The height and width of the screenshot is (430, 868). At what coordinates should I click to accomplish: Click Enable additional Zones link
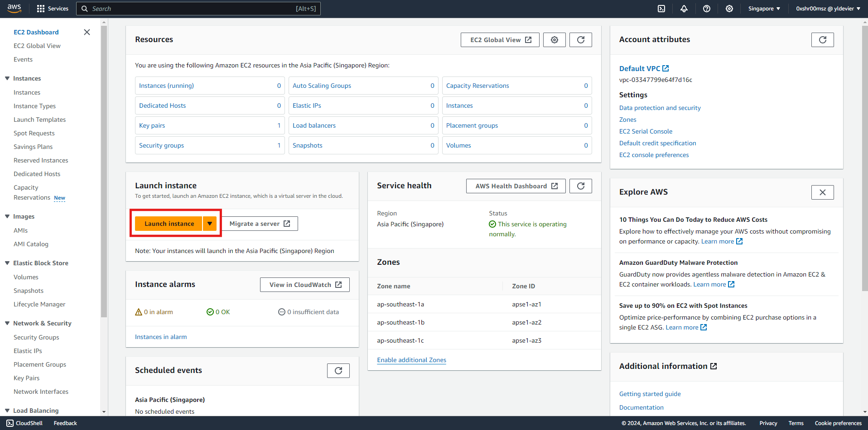tap(411, 360)
